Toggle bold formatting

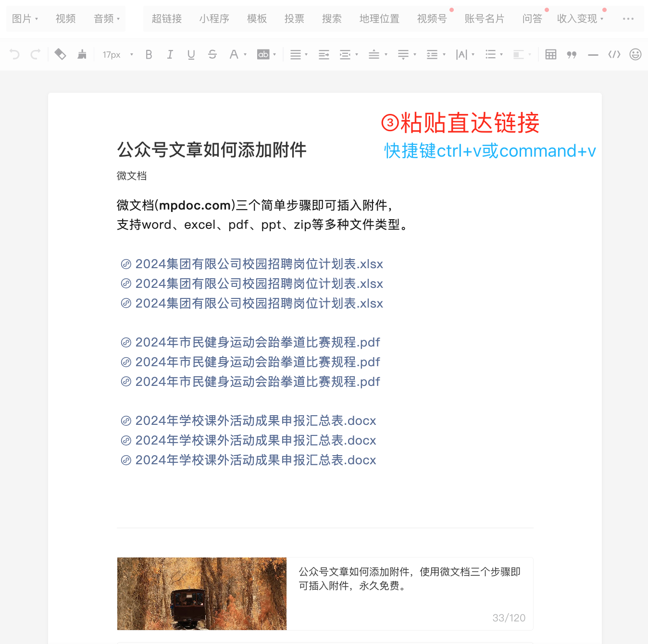coord(149,54)
